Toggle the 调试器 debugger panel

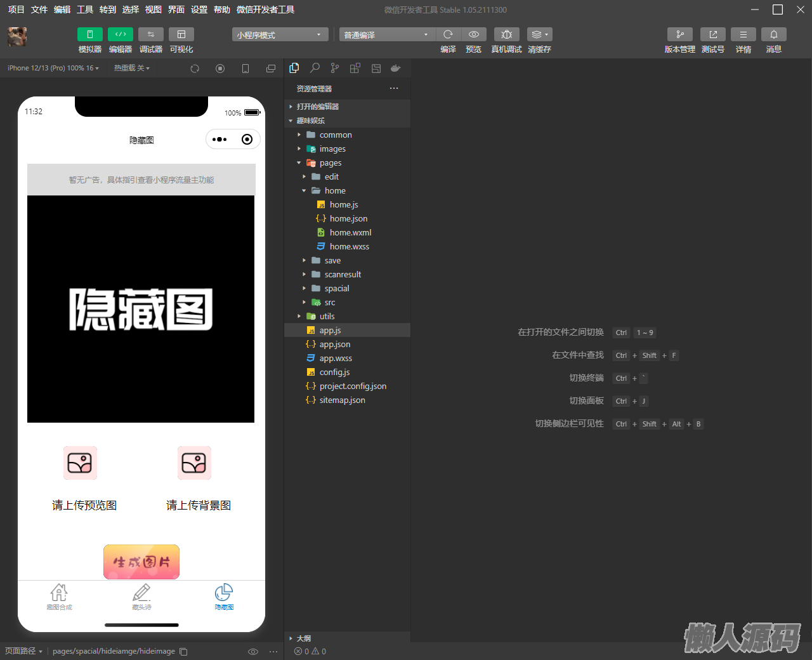point(150,34)
